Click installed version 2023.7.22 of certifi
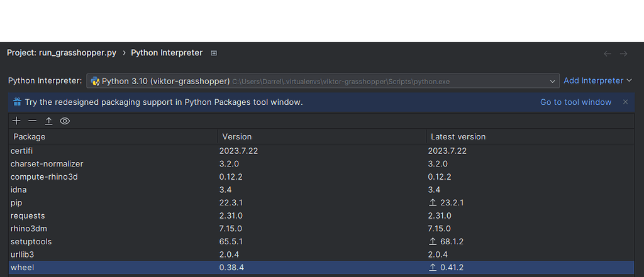The image size is (644, 277). pos(238,151)
